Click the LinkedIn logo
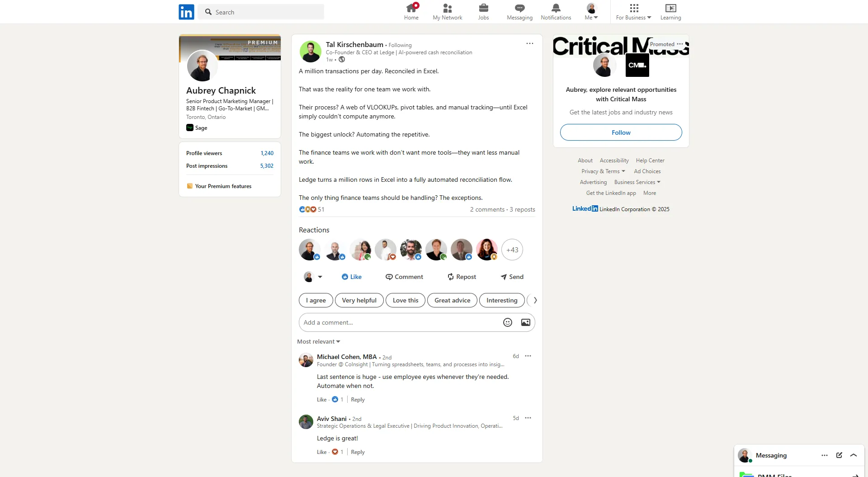The image size is (868, 477). (x=186, y=12)
